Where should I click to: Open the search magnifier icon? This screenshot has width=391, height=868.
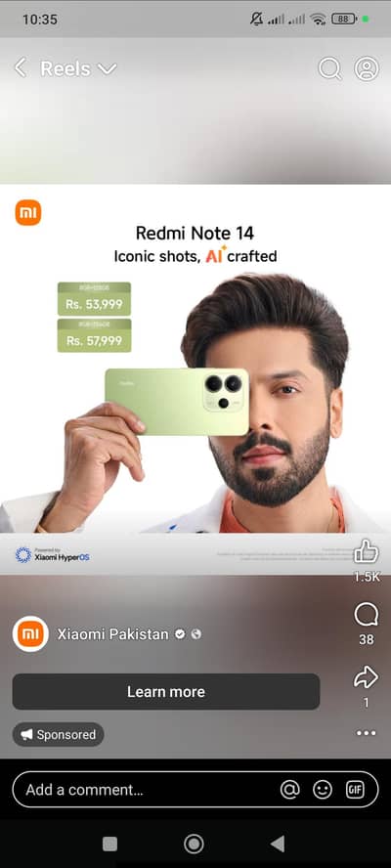pos(330,68)
